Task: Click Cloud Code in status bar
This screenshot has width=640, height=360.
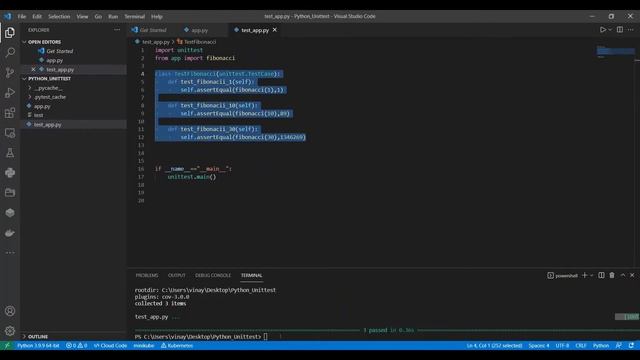Action: click(110, 345)
